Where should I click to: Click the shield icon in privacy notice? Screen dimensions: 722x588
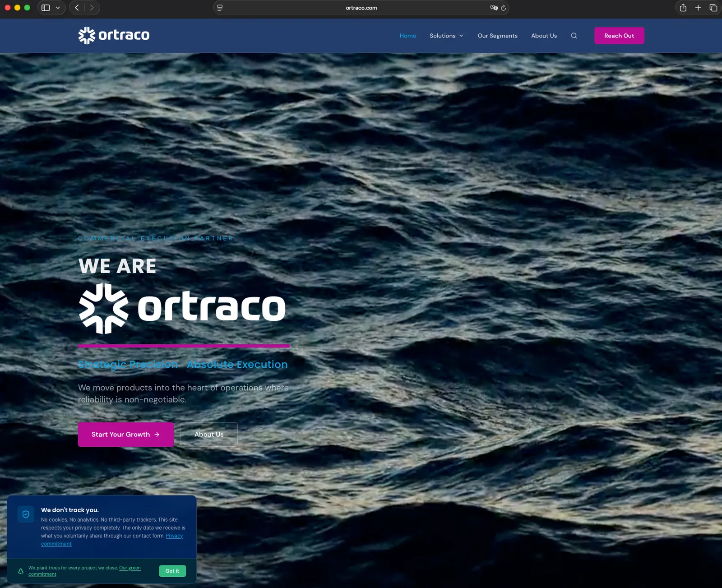[26, 514]
